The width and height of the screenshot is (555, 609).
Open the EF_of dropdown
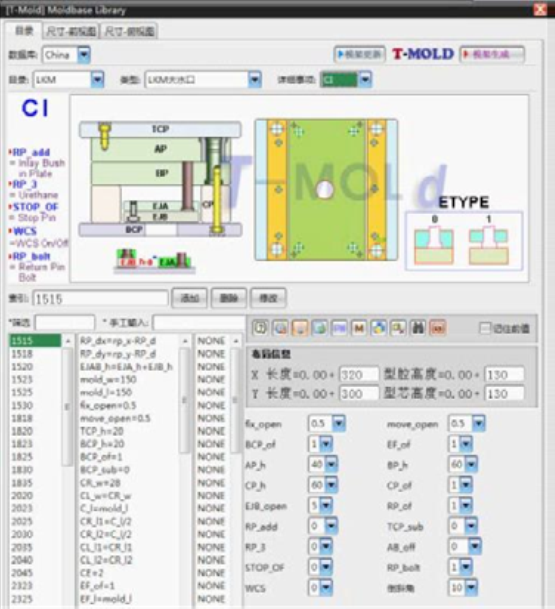pos(466,444)
